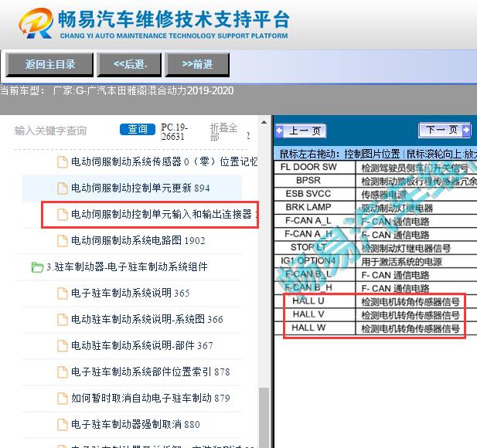The height and width of the screenshot is (448, 477).
Task: Click F- CAN 通信电路 in F-CAN B_L row
Action: [395, 275]
